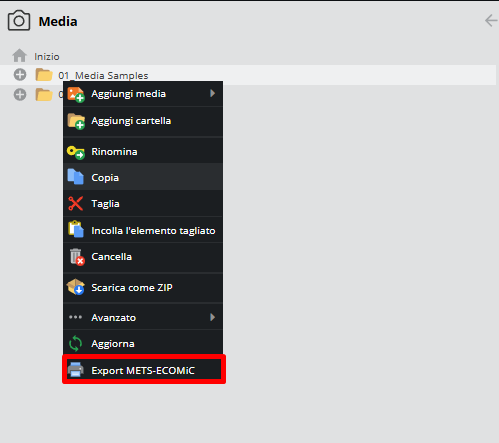The image size is (499, 443).
Task: Select the 01_Media Samples folder name
Action: coord(103,76)
